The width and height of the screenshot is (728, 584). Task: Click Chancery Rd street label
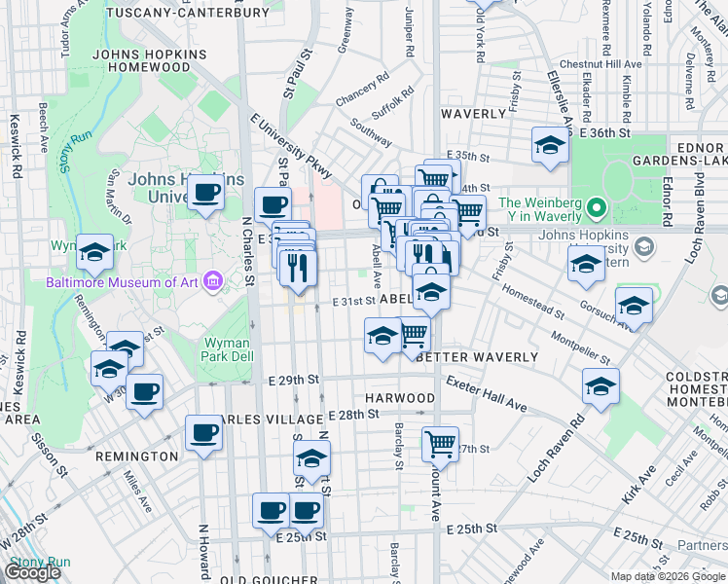click(x=362, y=90)
